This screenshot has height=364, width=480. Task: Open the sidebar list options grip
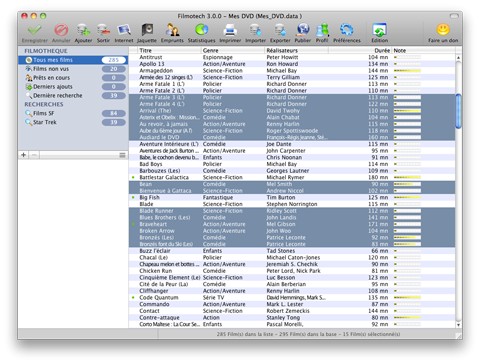[122, 155]
